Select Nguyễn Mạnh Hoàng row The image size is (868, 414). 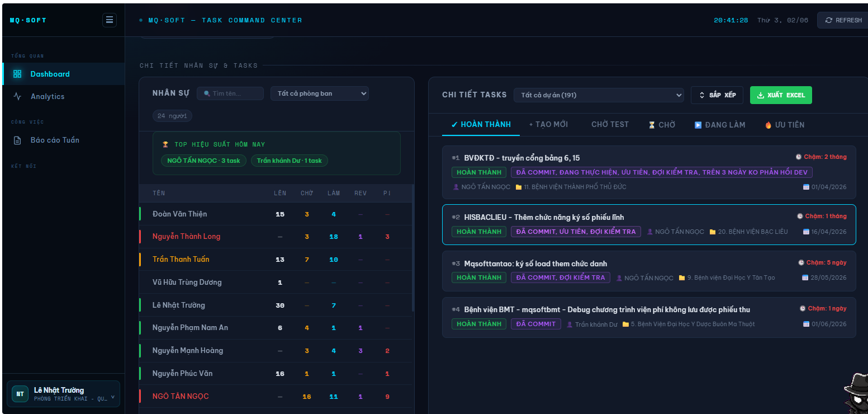coord(276,351)
